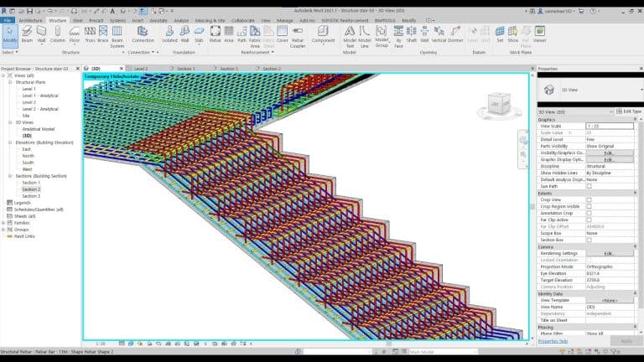The image size is (644, 362).
Task: Close the {3D} view tab
Action: (121, 69)
